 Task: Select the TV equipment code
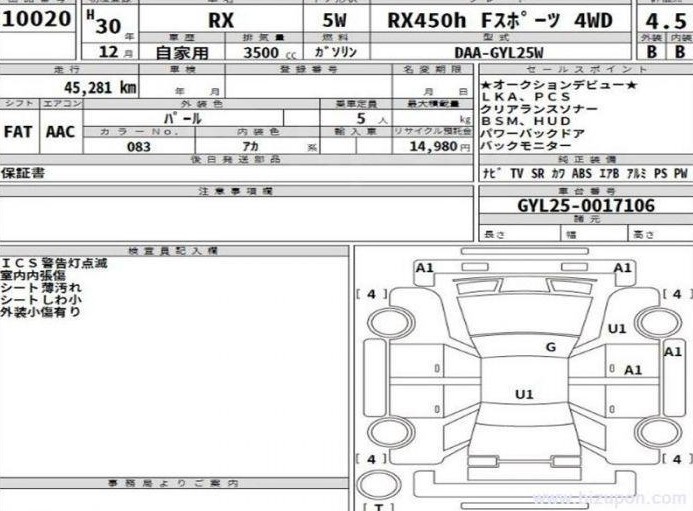pyautogui.click(x=516, y=173)
